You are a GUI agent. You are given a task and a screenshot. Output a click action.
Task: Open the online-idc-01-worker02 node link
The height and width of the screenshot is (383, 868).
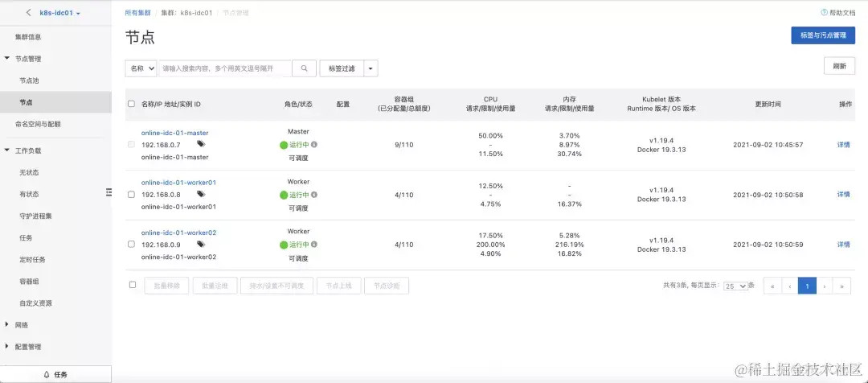[178, 233]
